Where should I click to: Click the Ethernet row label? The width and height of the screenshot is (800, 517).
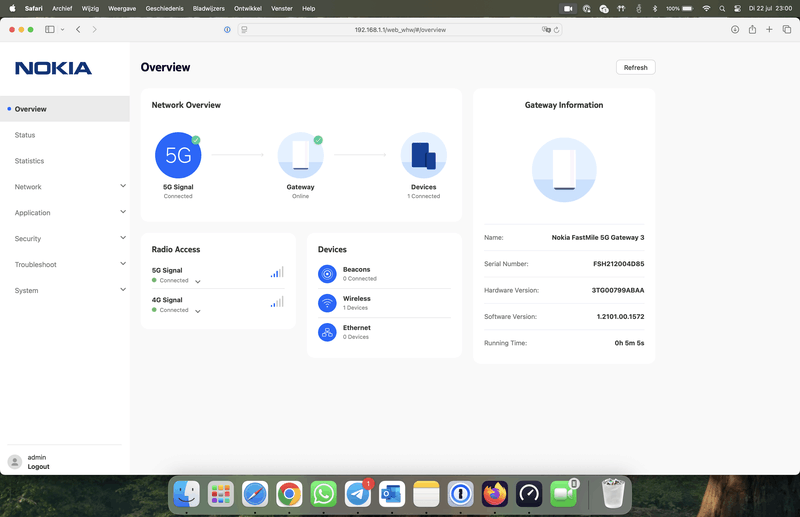click(x=357, y=328)
